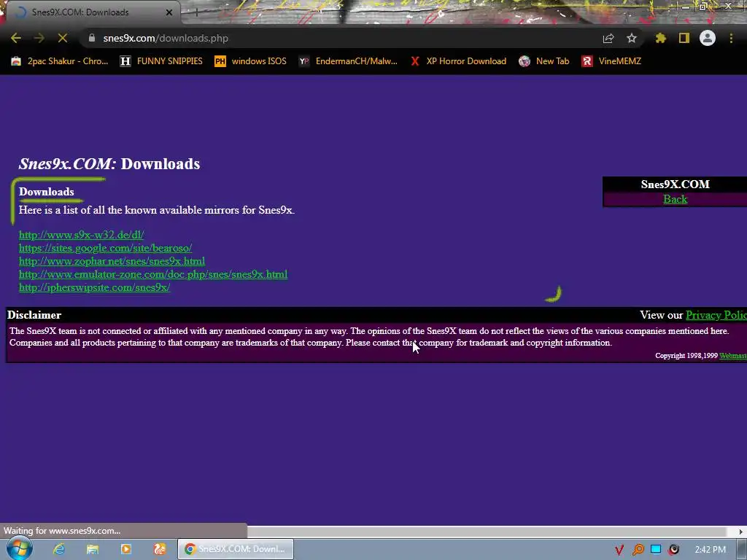Open the Windows Start orb

coord(20,548)
